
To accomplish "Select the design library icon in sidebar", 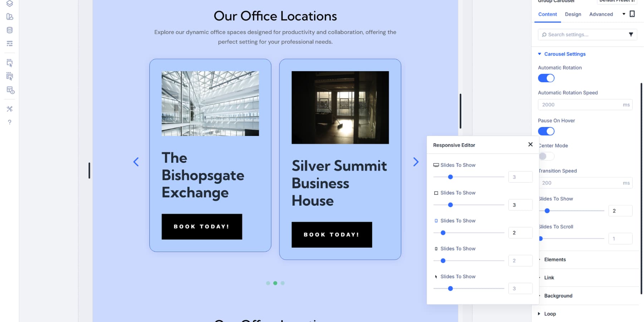I will [x=10, y=16].
